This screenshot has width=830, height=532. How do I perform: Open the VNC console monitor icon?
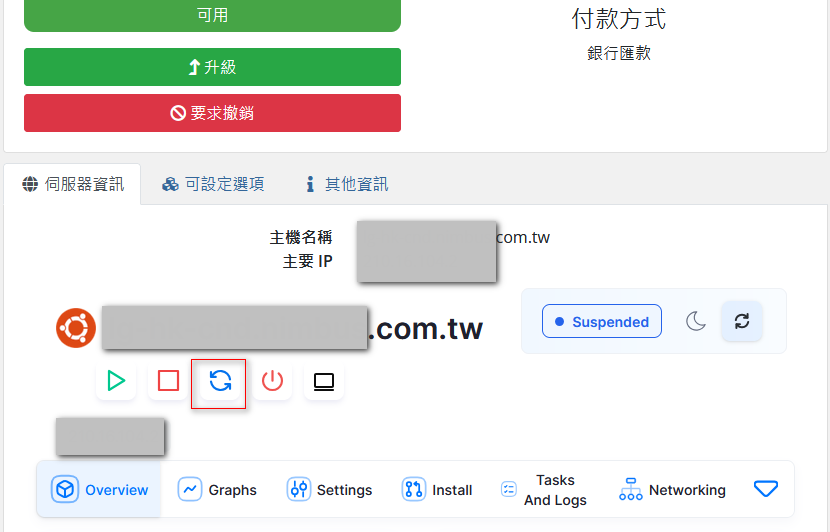pos(324,381)
